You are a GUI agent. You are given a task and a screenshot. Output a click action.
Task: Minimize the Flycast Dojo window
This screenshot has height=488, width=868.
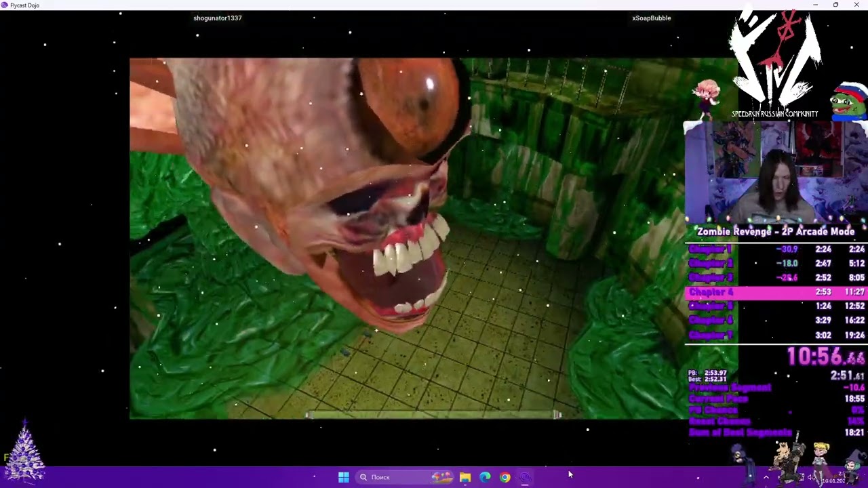click(815, 5)
